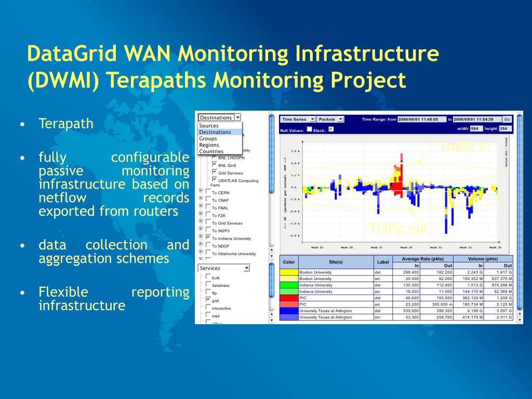
Task: Enable the Null Values checkbox
Action: click(309, 129)
